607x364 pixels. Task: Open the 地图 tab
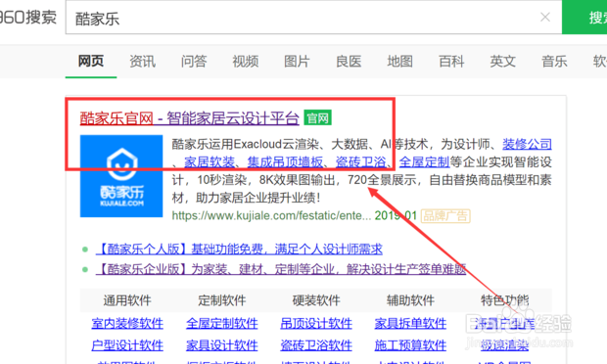point(399,61)
